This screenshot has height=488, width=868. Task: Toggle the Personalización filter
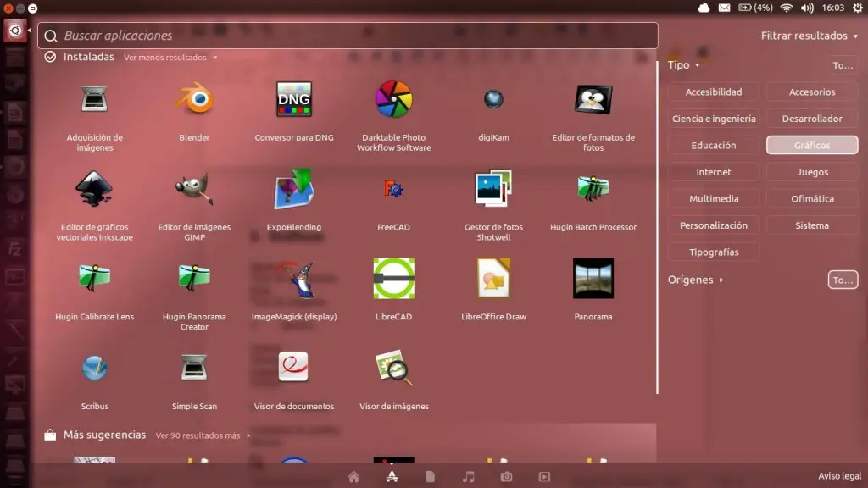[x=714, y=225]
